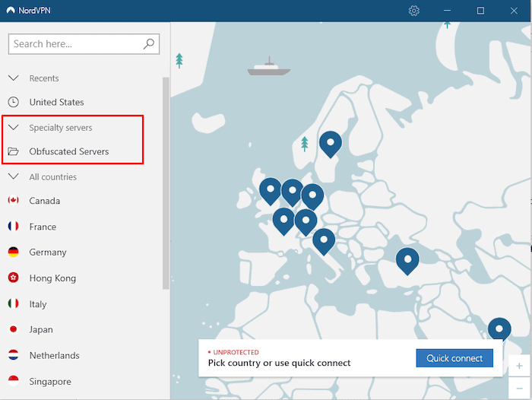
Task: Select the map pin in Eastern Europe
Action: [407, 259]
